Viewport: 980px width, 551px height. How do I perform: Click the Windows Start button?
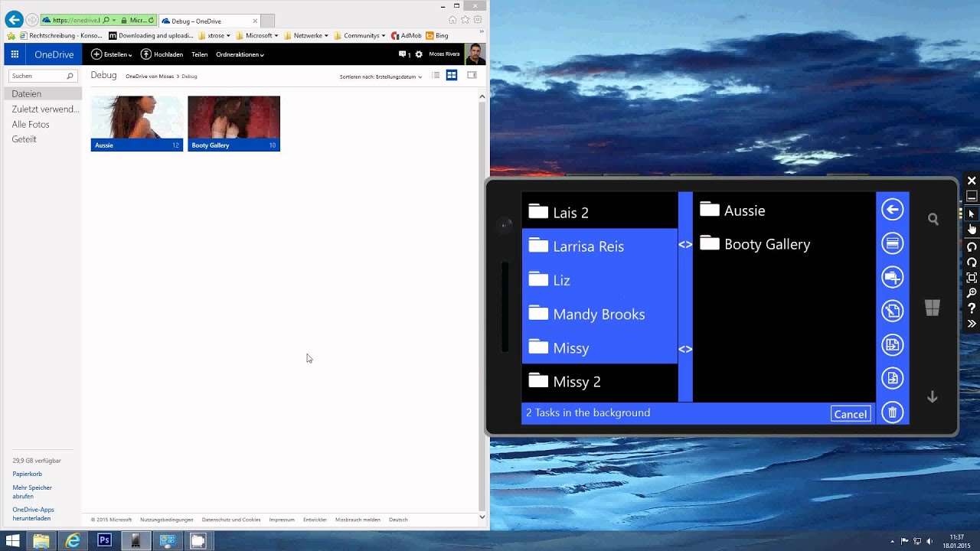pos(12,540)
